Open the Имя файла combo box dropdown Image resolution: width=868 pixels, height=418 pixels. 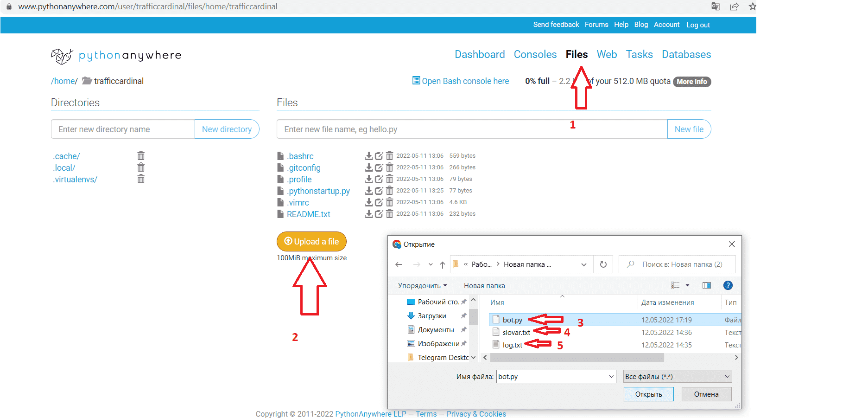click(x=611, y=377)
